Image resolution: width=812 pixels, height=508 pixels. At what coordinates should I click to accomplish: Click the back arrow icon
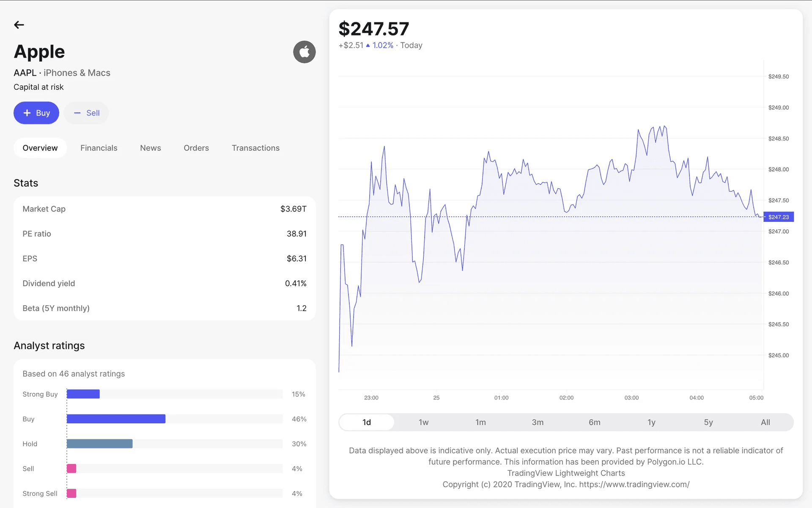(x=19, y=25)
